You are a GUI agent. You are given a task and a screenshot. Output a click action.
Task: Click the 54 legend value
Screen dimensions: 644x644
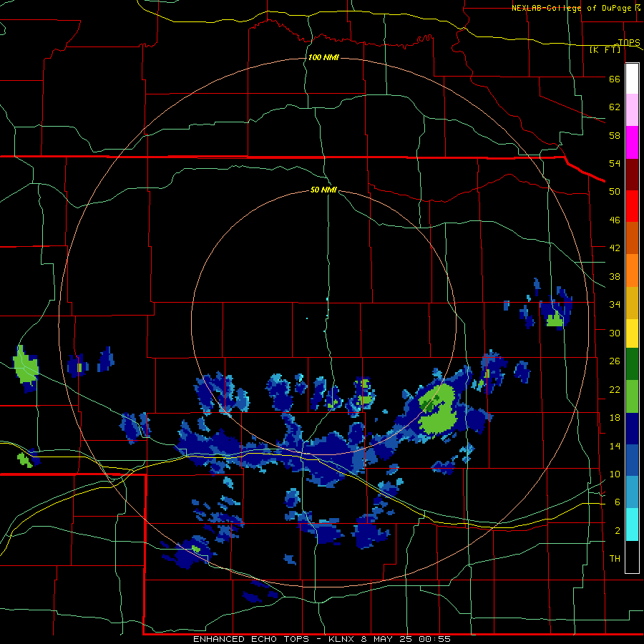(615, 163)
